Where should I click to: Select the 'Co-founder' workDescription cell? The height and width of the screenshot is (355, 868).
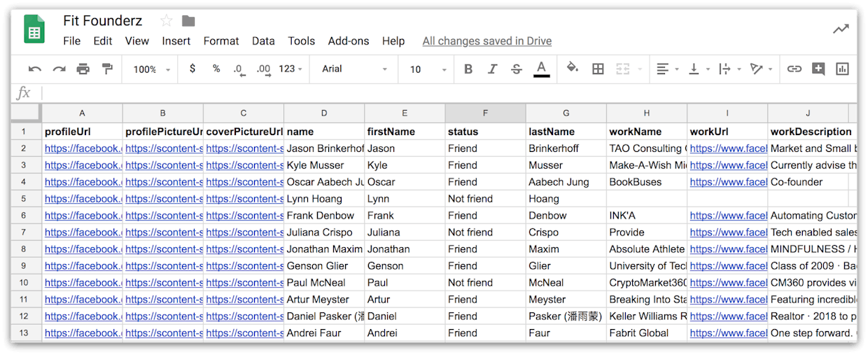(808, 182)
